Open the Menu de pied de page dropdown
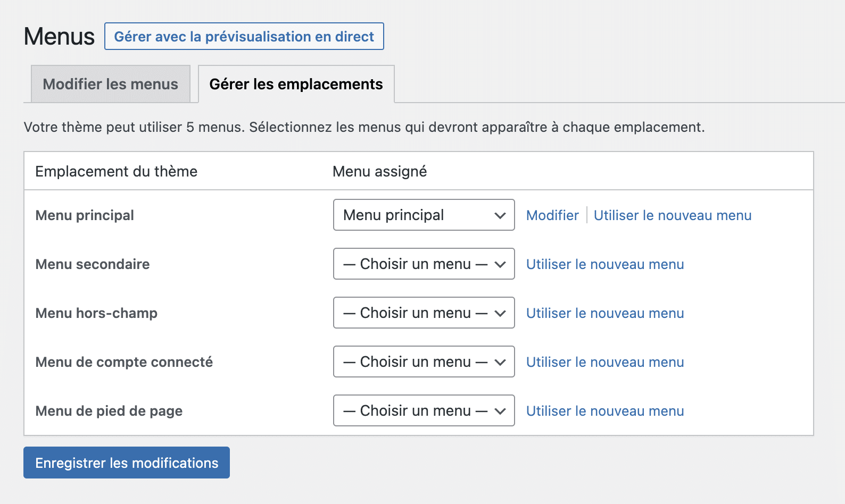Screen dimensions: 845x504 pos(423,410)
